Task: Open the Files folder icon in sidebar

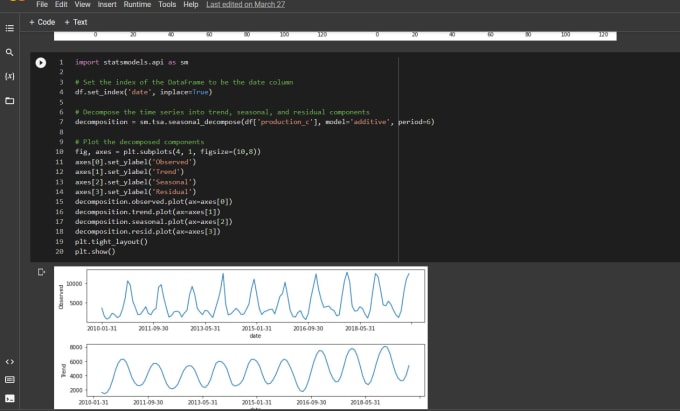Action: click(x=10, y=101)
